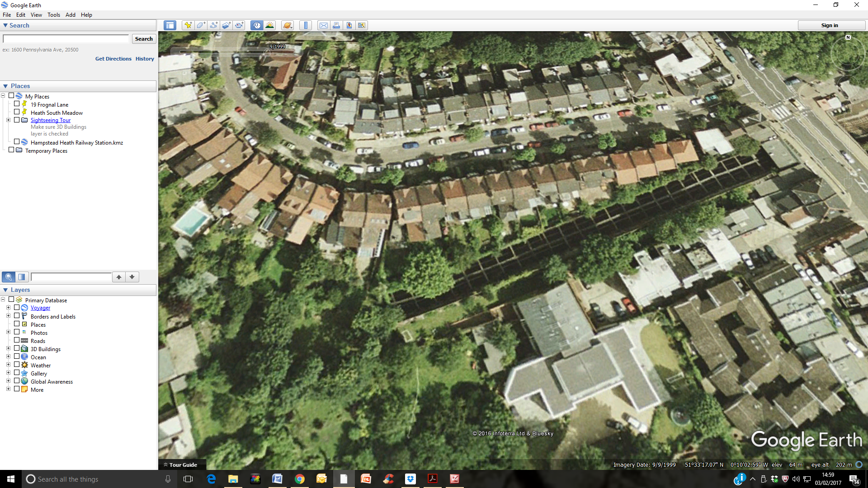Screen dimensions: 868x488
Task: Check the Sightseeing Tour checkbox
Action: 17,120
